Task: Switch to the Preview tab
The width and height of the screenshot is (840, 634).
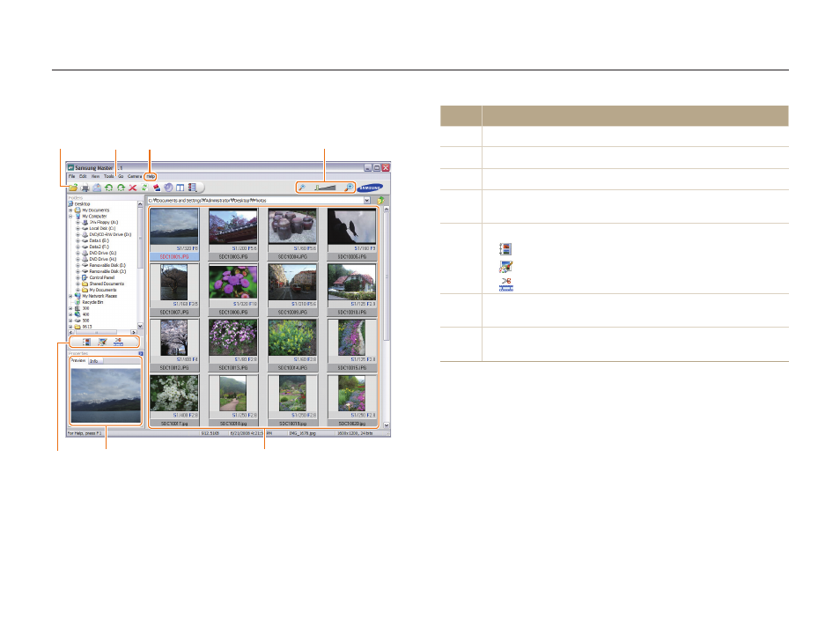Action: (x=78, y=361)
